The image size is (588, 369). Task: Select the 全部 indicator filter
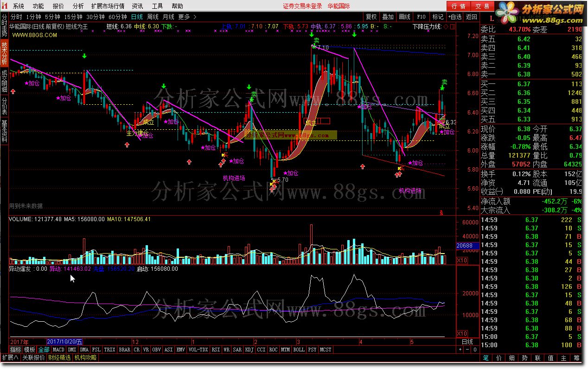[x=44, y=349]
